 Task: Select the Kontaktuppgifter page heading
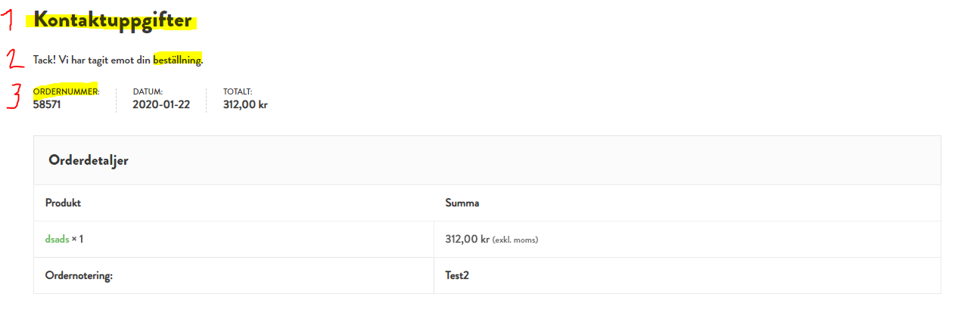click(112, 20)
